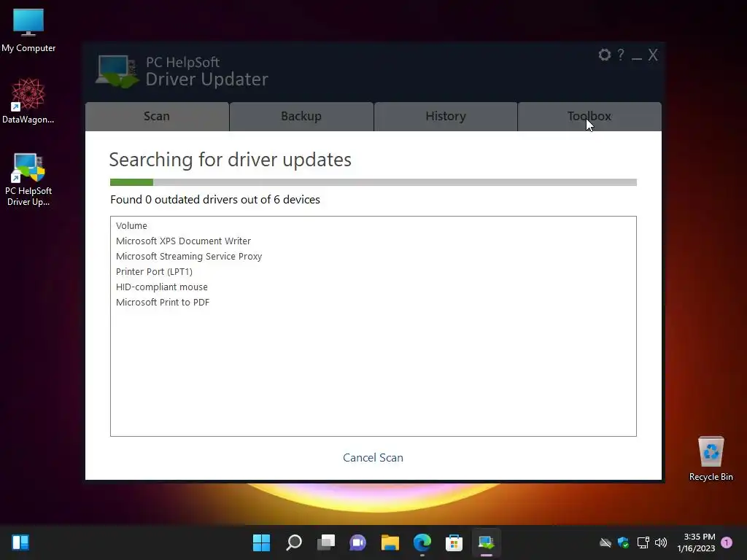The image size is (747, 560).
Task: Select Microsoft Print to PDF entry
Action: (163, 302)
